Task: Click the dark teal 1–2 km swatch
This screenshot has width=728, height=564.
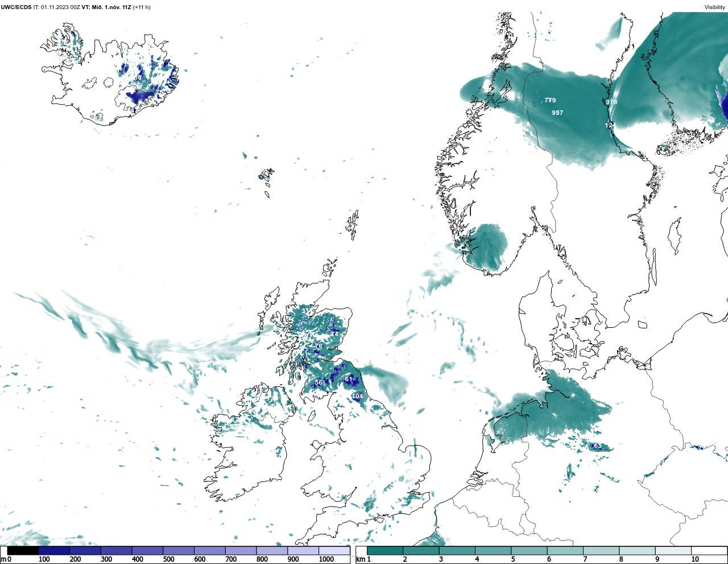Action: click(385, 551)
